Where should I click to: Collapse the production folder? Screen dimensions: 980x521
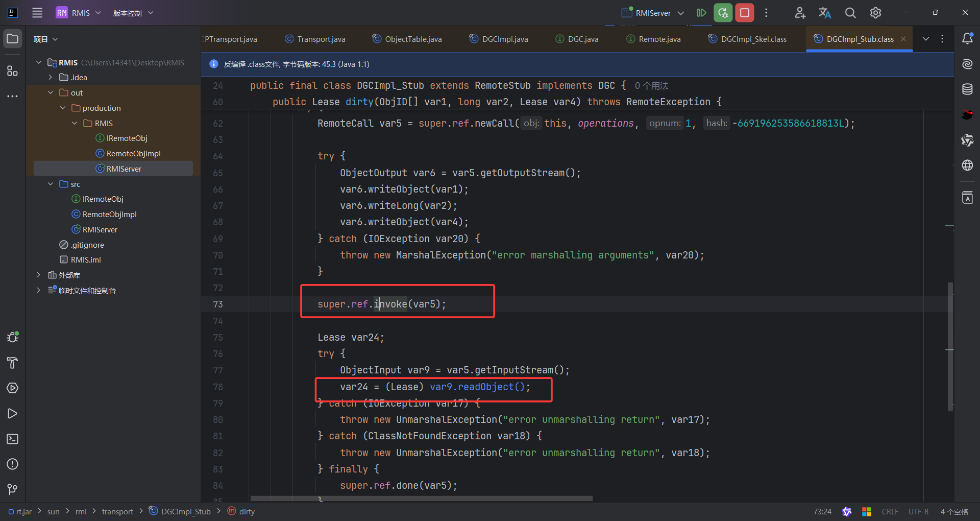pos(63,108)
